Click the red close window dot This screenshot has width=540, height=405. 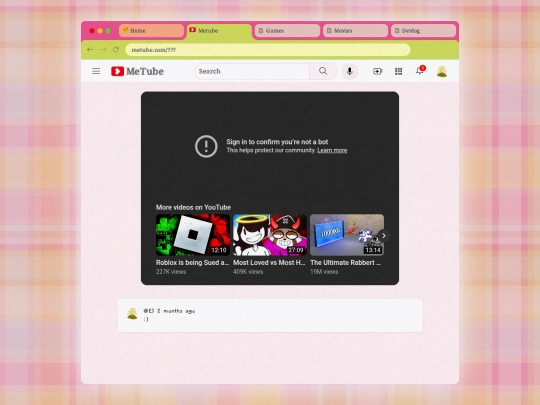pos(92,31)
